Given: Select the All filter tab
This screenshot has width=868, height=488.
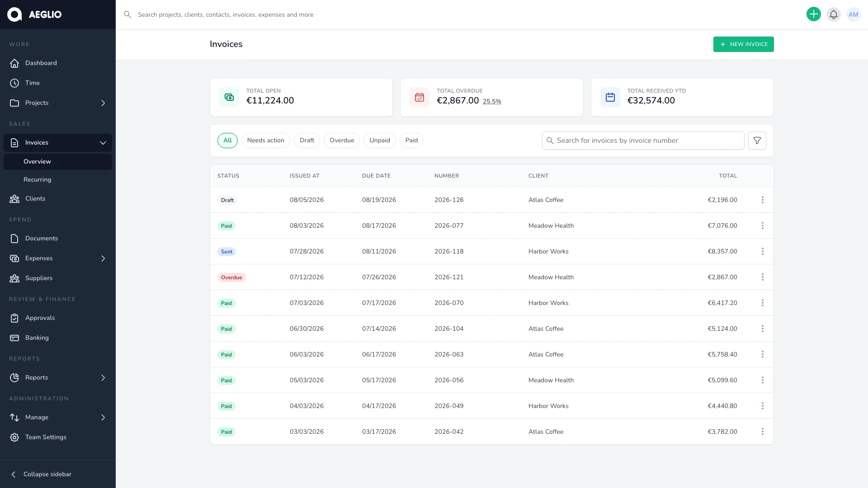Looking at the screenshot, I should coord(227,141).
